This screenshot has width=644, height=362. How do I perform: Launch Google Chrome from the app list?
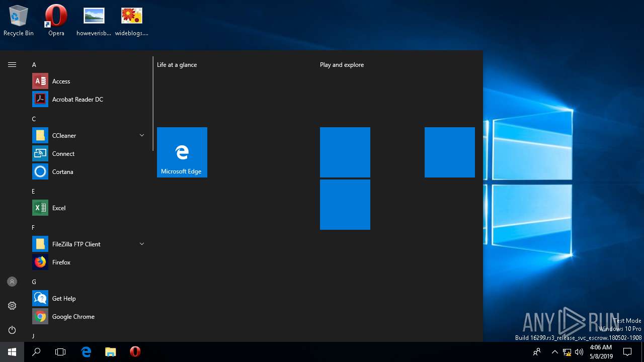coord(89,317)
